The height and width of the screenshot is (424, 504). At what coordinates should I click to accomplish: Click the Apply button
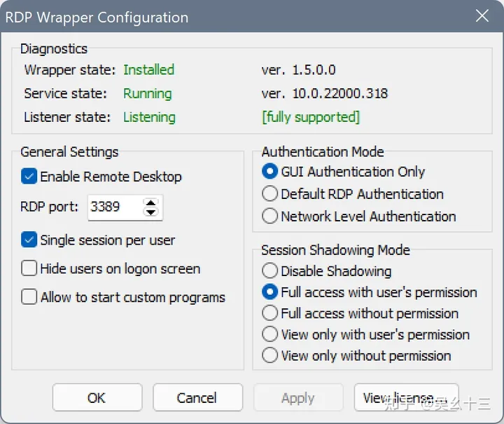click(x=298, y=397)
